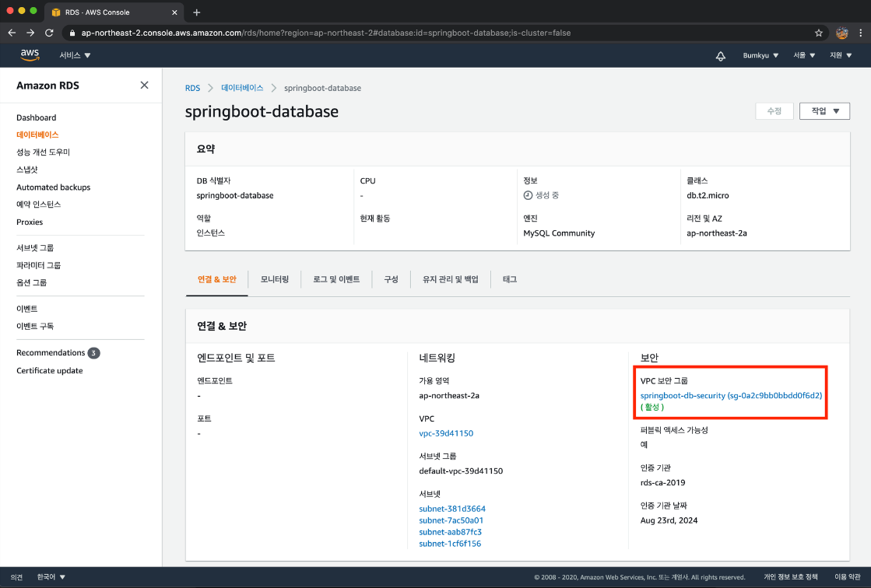Screen dimensions: 871x588
Task: Open Recommendations in the sidebar
Action: (x=51, y=352)
